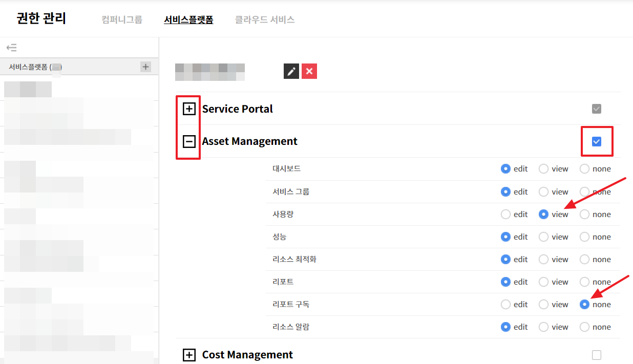The image size is (633, 364).
Task: Set 대시보드 permission to view
Action: [x=543, y=169]
